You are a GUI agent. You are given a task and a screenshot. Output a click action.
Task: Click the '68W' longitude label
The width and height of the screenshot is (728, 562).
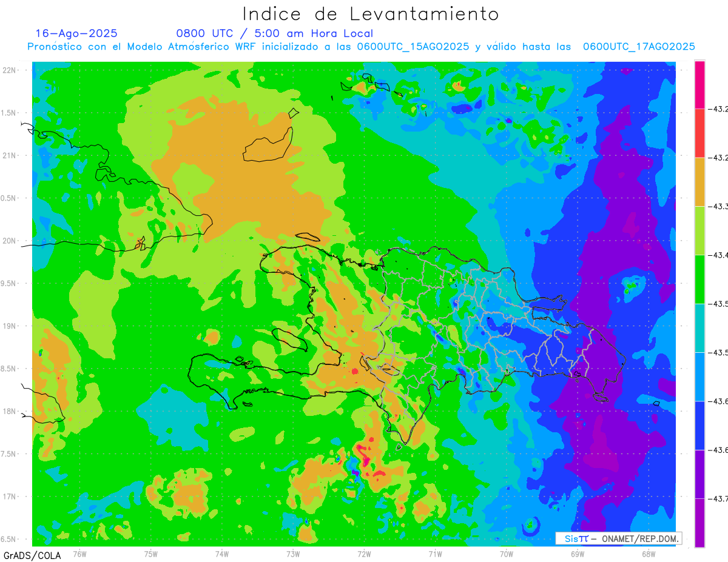point(648,554)
